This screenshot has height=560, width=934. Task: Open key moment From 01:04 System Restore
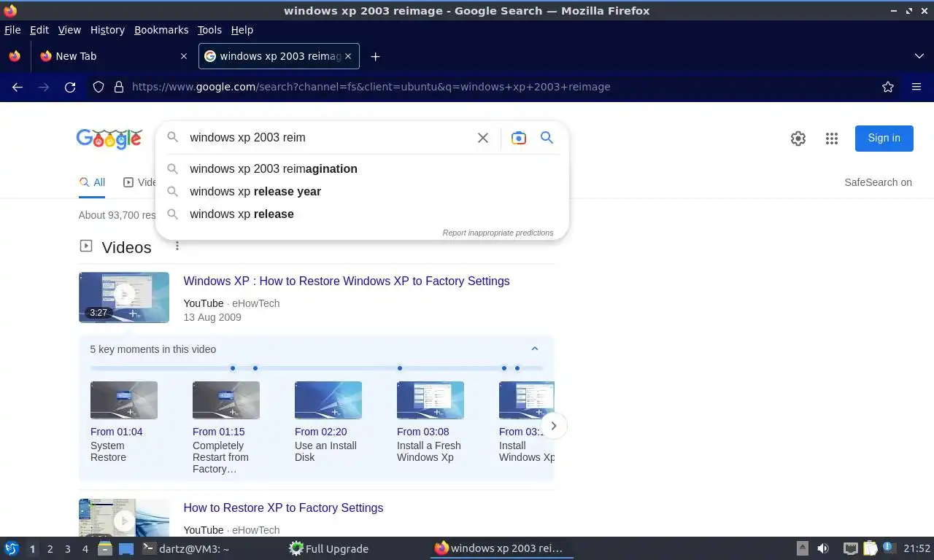123,421
